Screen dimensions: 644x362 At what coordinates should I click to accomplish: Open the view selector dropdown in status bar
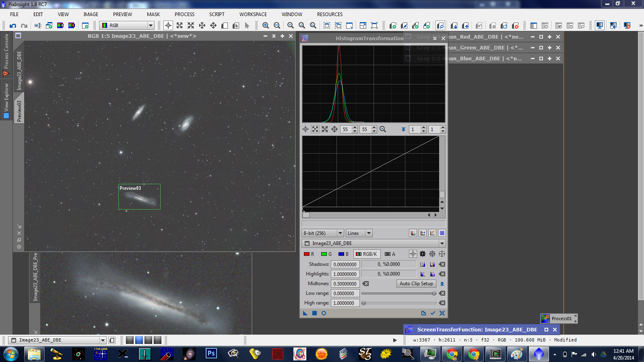pos(58,340)
